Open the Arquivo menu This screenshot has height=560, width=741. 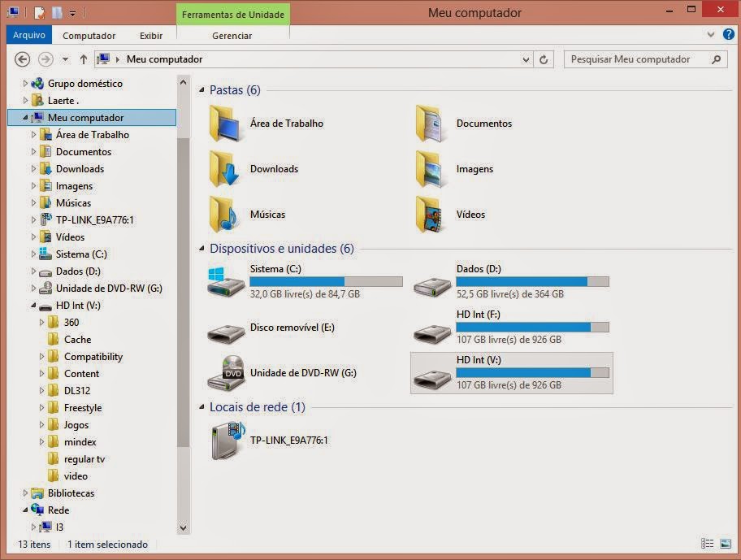coord(28,35)
